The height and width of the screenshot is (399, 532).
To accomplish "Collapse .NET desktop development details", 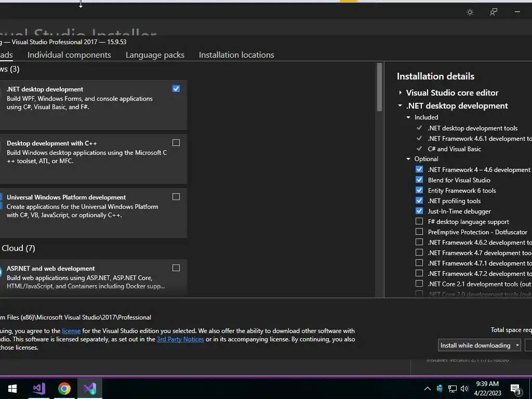I will pyautogui.click(x=400, y=106).
